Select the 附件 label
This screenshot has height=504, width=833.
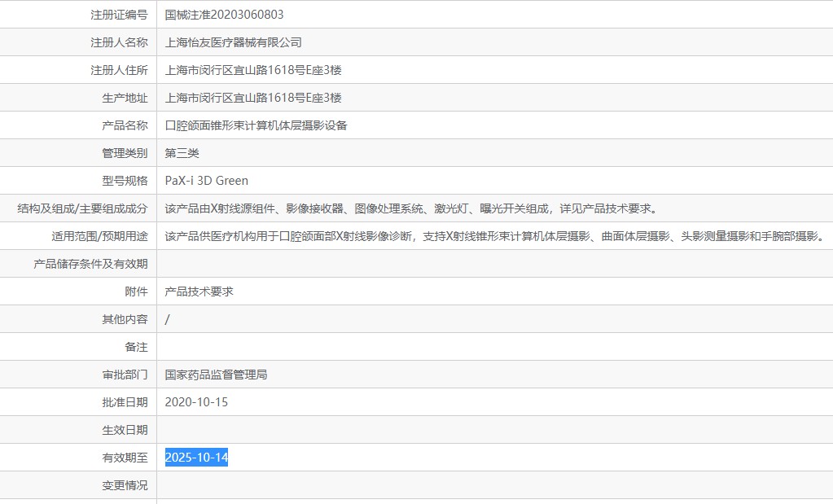tap(137, 291)
